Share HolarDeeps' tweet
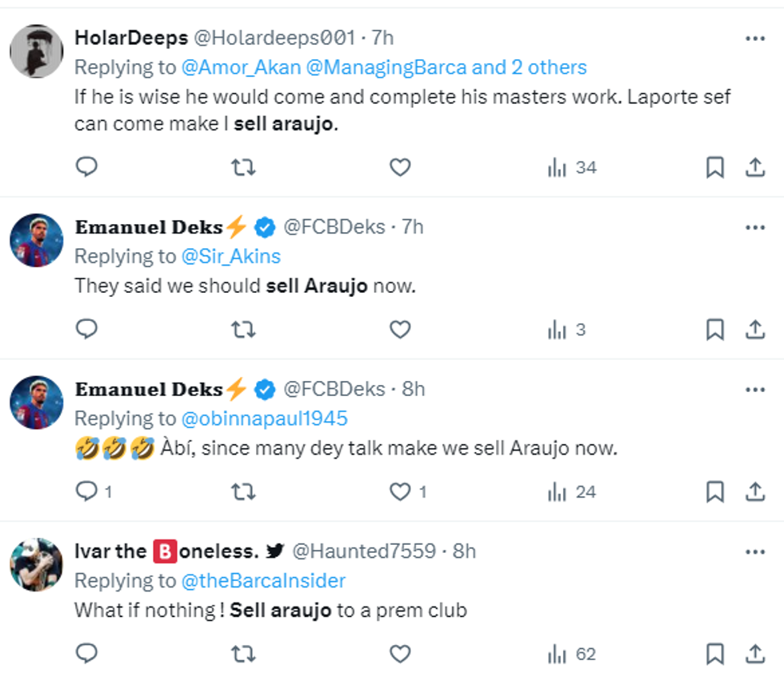Viewport: 784px width, 681px height. pos(754,167)
